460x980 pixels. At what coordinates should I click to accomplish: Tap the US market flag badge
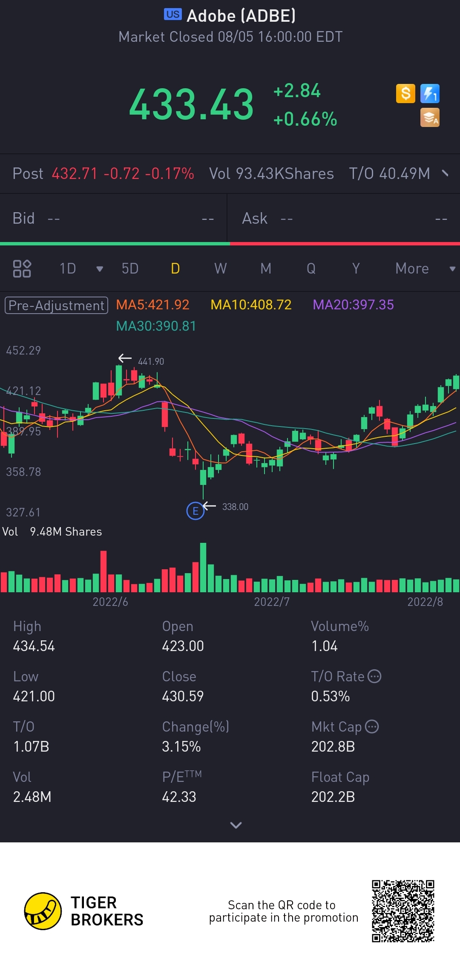click(x=173, y=14)
